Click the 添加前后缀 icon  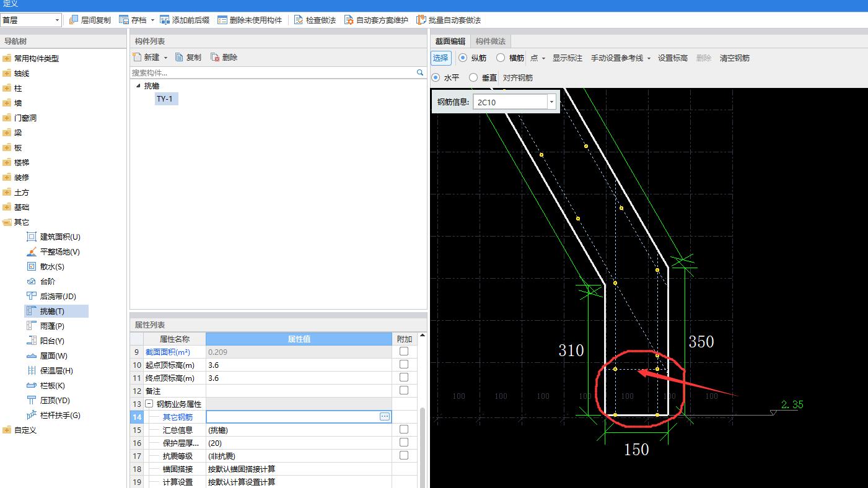(165, 20)
